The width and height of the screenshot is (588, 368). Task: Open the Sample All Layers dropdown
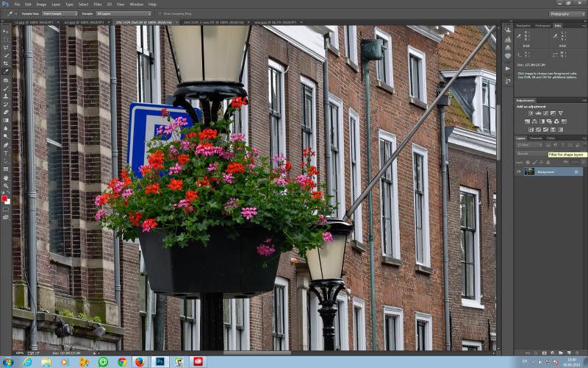point(123,13)
